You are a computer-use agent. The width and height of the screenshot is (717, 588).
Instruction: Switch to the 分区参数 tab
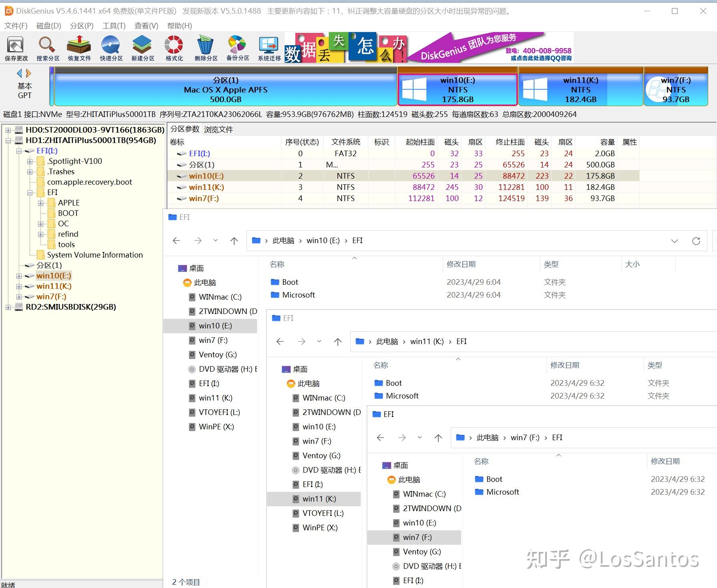tap(185, 129)
